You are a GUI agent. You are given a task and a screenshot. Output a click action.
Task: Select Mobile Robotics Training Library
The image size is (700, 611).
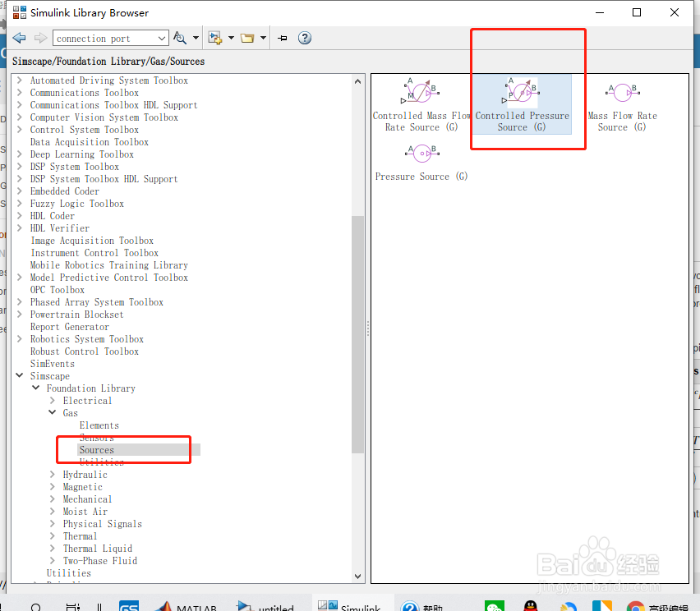pyautogui.click(x=109, y=265)
